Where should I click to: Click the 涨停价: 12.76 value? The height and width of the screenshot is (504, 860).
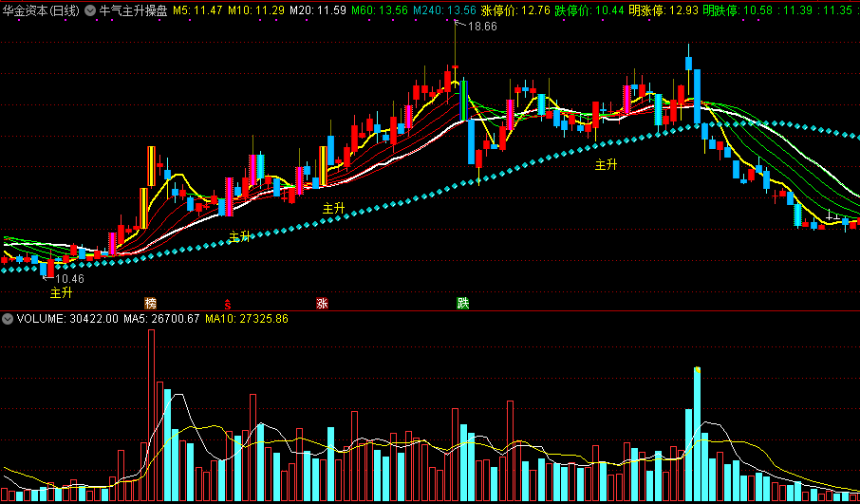click(x=515, y=10)
